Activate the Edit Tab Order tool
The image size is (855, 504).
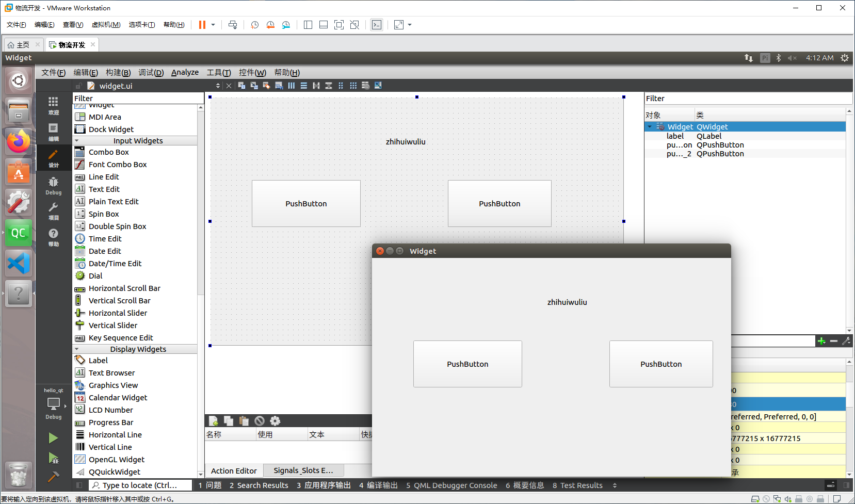279,86
